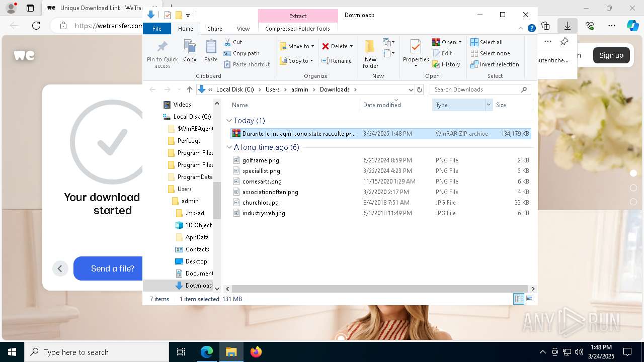Open the File menu
Screen dimensions: 644x362
coord(157,29)
